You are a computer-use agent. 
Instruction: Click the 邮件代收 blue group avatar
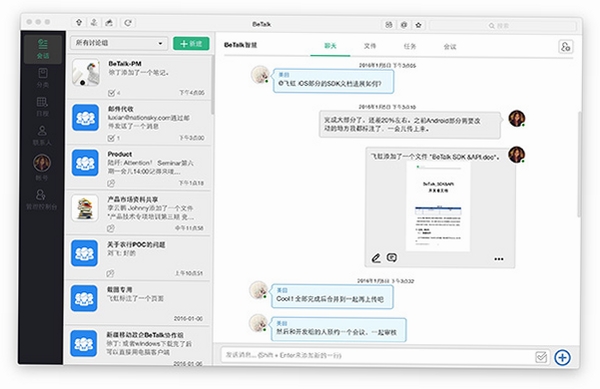[85, 118]
